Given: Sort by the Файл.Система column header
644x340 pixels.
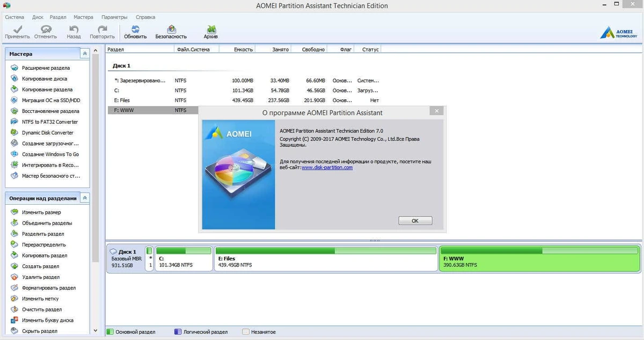Looking at the screenshot, I should pyautogui.click(x=196, y=49).
